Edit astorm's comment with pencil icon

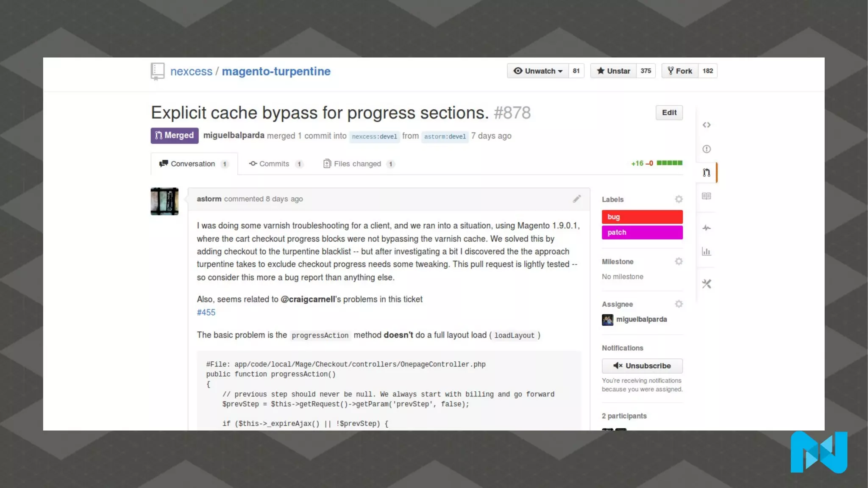pos(576,199)
